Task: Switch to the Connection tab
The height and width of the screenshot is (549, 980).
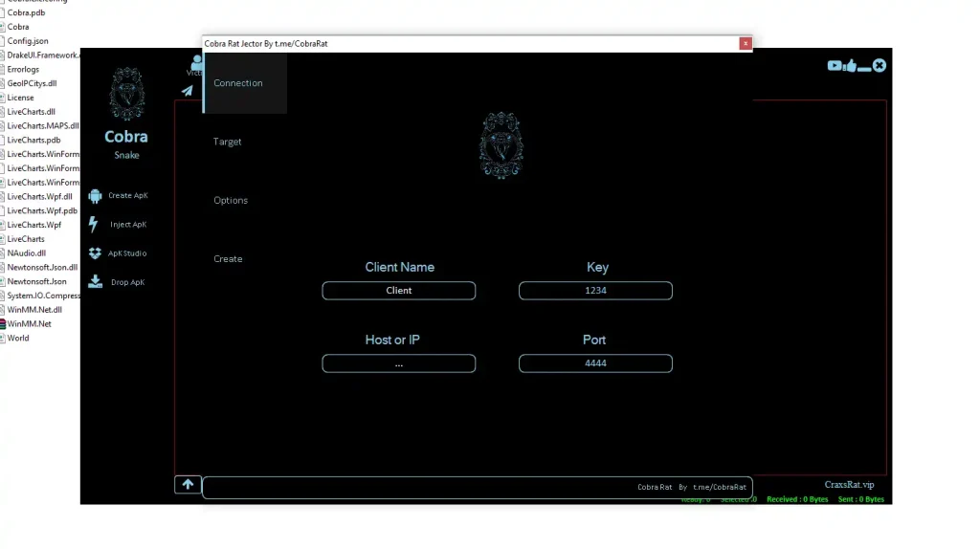Action: tap(238, 83)
